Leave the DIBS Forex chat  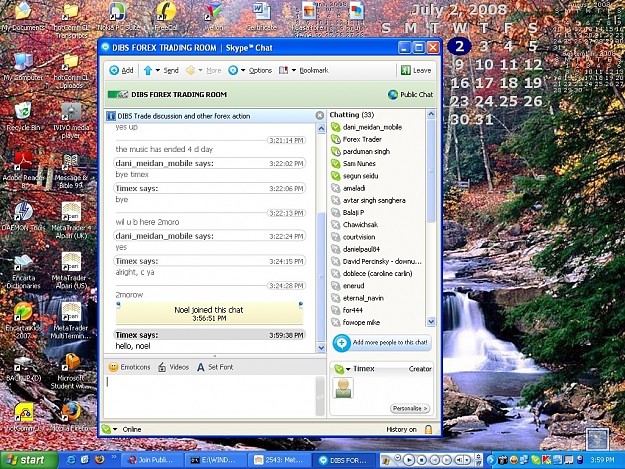[x=416, y=71]
